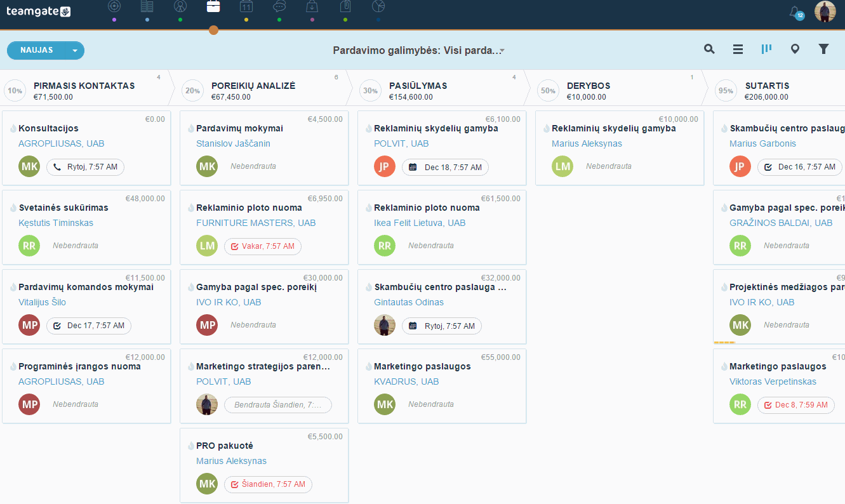The image size is (845, 504).
Task: Click MK avatar on Konsultacijos card
Action: (29, 166)
